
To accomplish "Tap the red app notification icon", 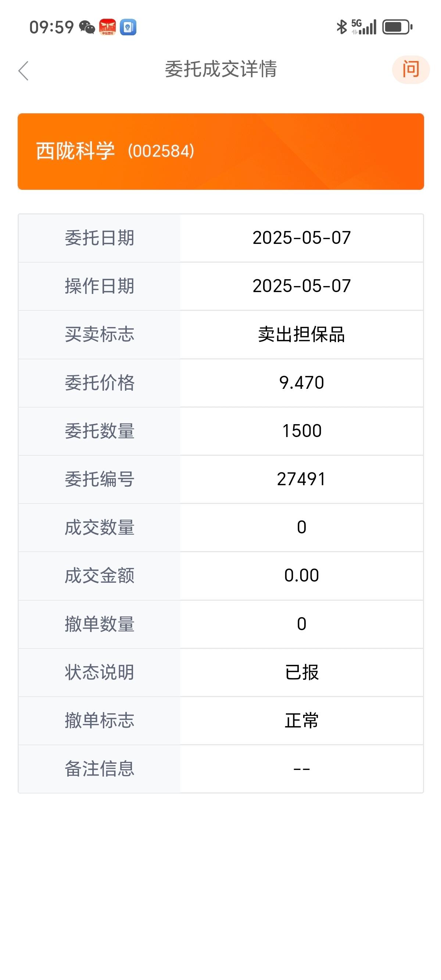I will [x=107, y=27].
